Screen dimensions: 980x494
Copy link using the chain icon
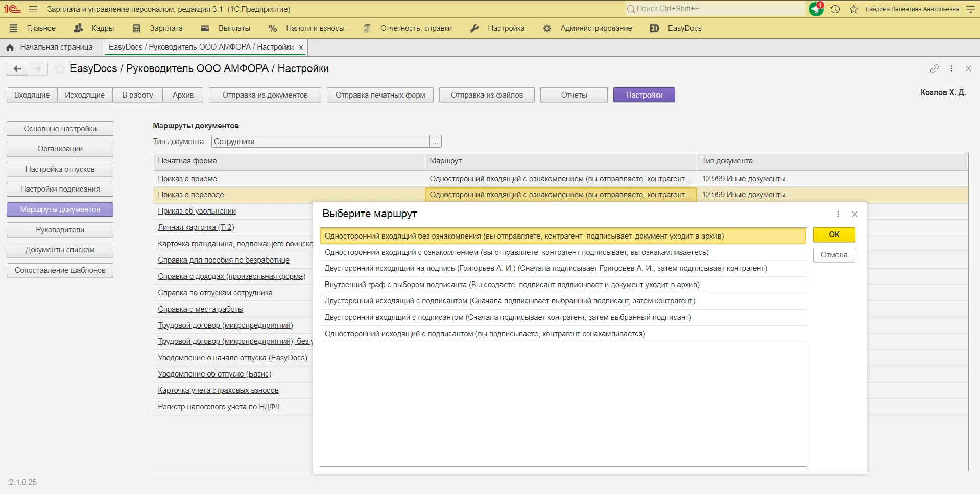coord(935,68)
